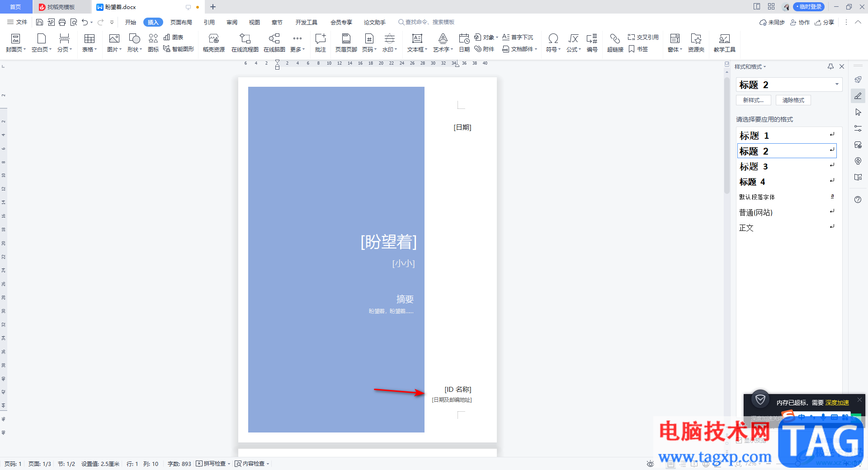This screenshot has width=868, height=470.
Task: Insert online mind map (在线脑图)
Action: (274, 43)
